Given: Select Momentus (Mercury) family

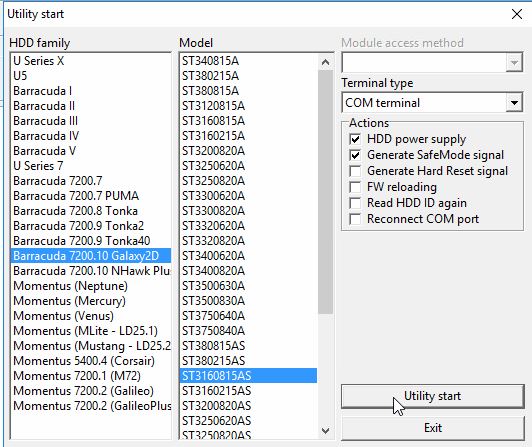Looking at the screenshot, I should (91, 301).
